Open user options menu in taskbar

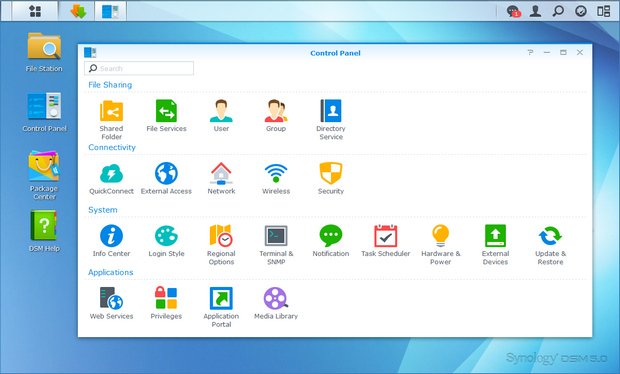(x=535, y=11)
